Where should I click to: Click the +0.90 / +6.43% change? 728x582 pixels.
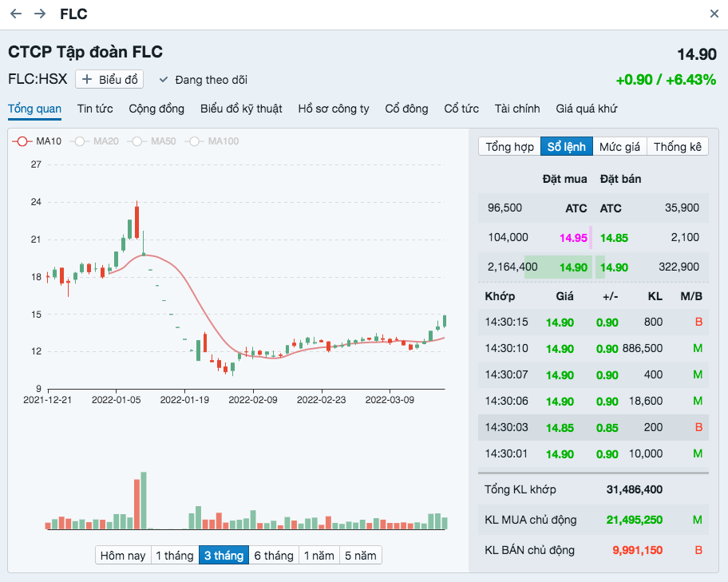click(x=666, y=80)
